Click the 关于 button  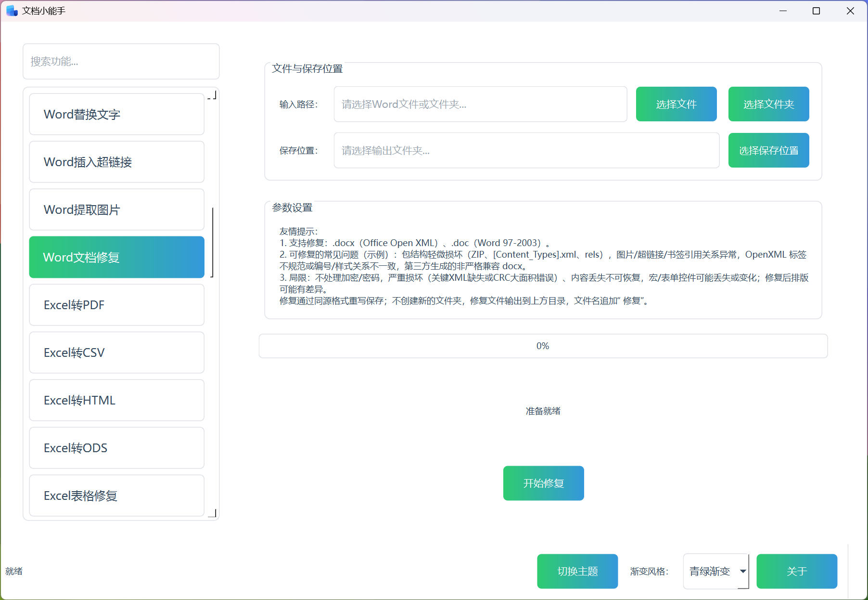click(797, 571)
